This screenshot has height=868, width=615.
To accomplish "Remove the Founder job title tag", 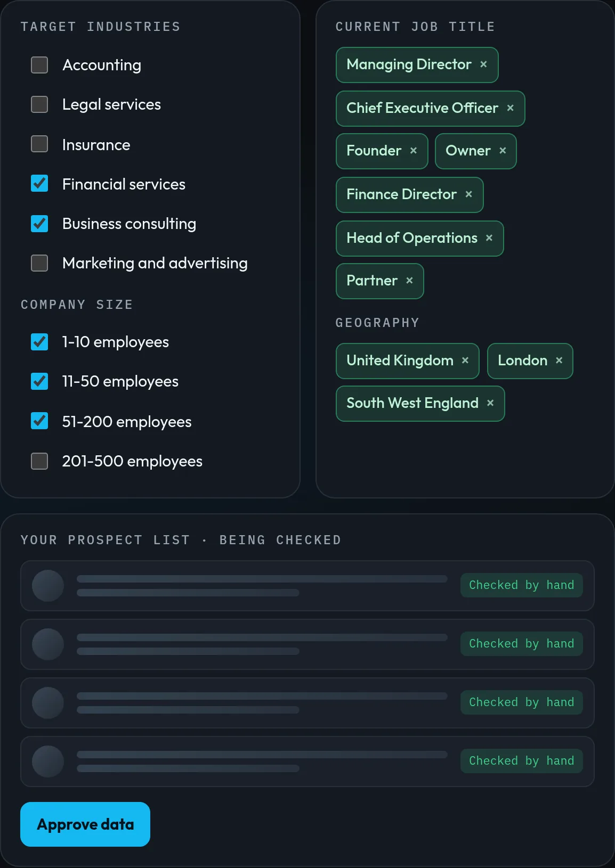I will click(x=413, y=151).
